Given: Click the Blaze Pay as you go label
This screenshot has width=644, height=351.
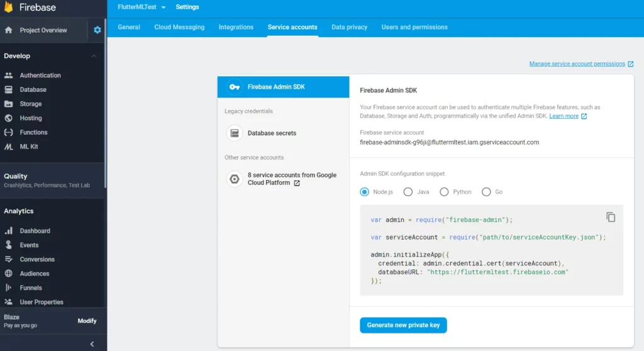Looking at the screenshot, I should 21,321.
